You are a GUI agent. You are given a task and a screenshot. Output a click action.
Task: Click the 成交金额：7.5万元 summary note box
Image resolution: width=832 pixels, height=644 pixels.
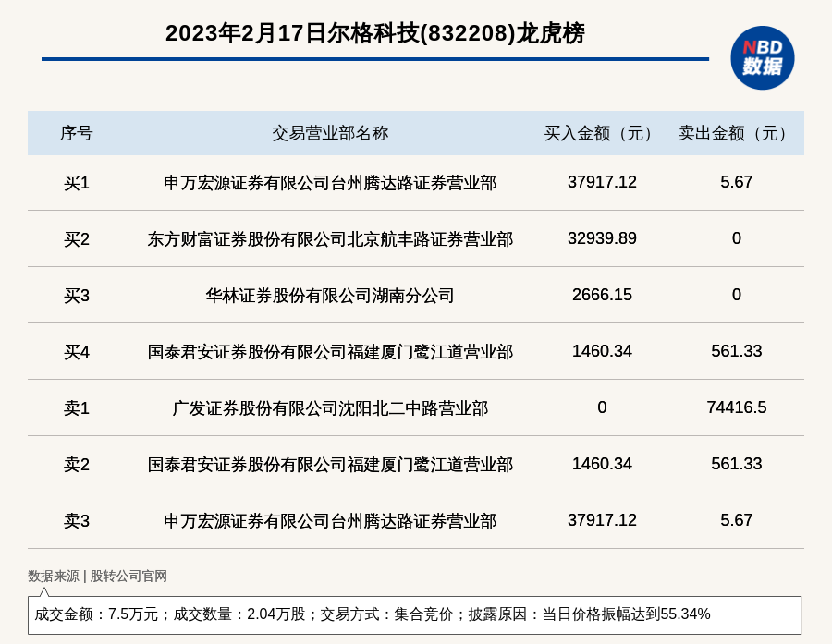(414, 614)
